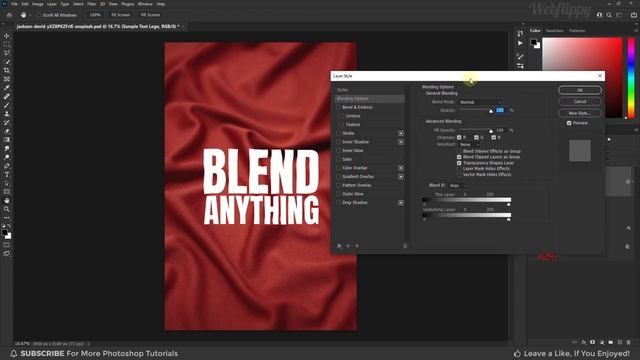Select the Frame tool
640x360 pixels.
(7, 79)
